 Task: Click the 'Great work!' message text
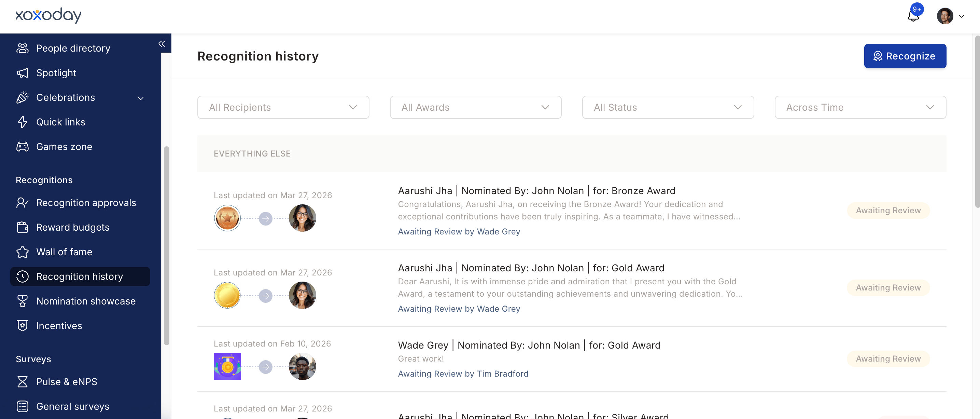pos(421,359)
